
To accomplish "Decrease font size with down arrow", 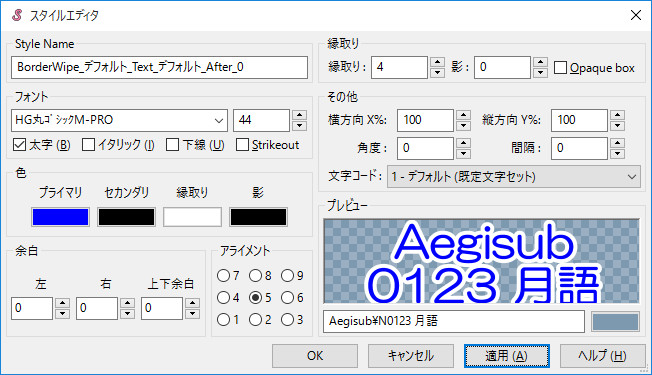I will tap(299, 126).
